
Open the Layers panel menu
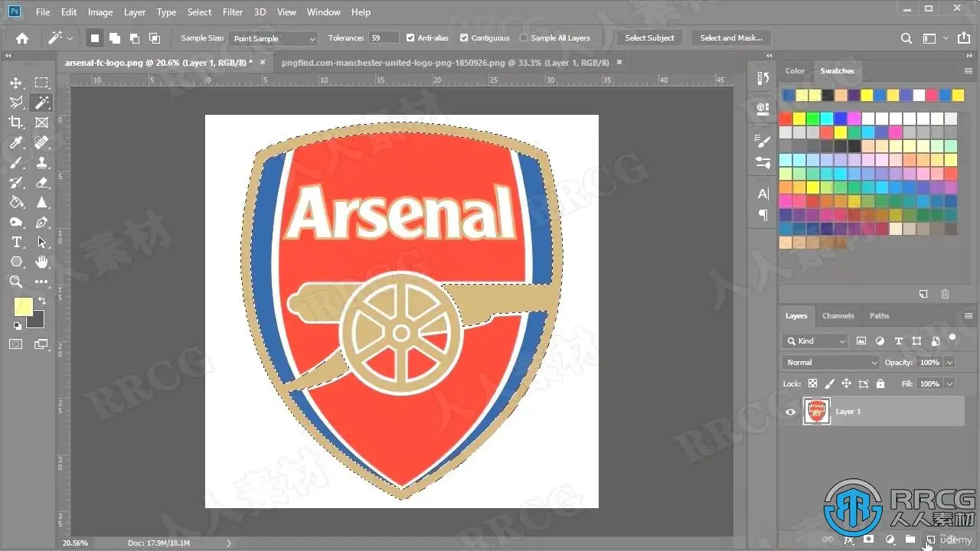click(969, 315)
